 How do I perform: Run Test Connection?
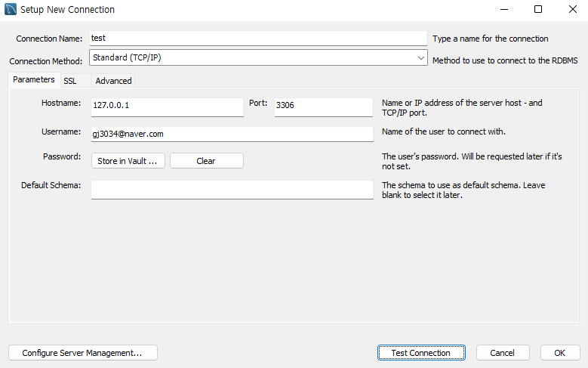[421, 353]
